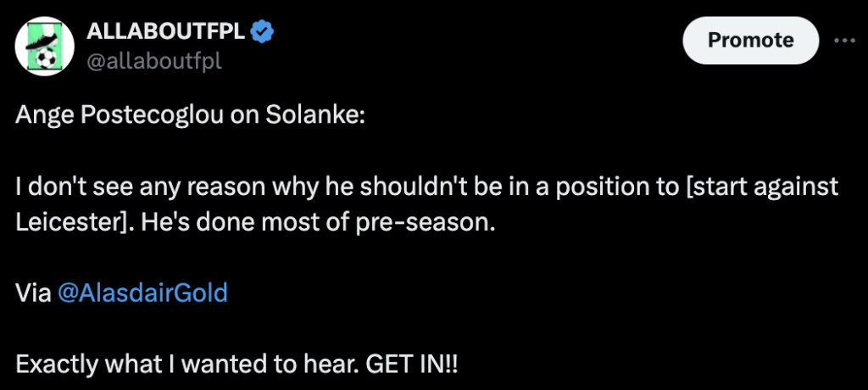Image resolution: width=868 pixels, height=390 pixels.
Task: Open the three-dot more options menu
Action: coord(845,40)
